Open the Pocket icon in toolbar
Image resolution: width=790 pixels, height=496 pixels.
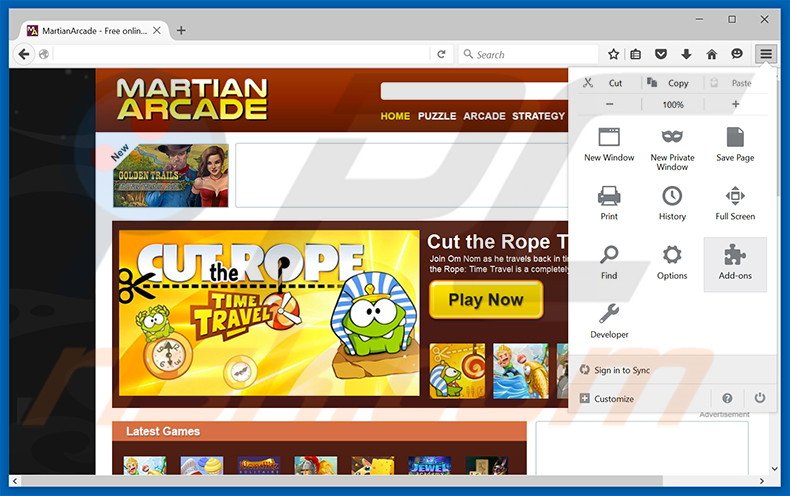661,54
